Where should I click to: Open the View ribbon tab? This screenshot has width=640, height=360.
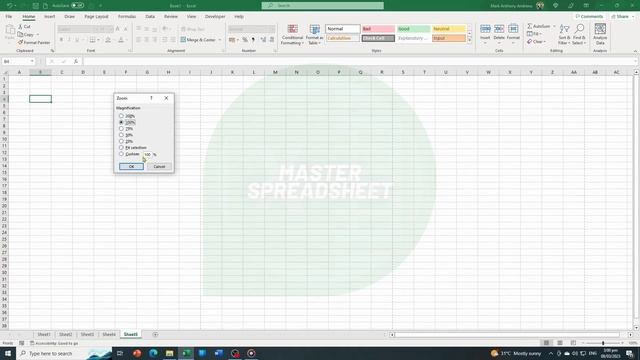(x=191, y=17)
